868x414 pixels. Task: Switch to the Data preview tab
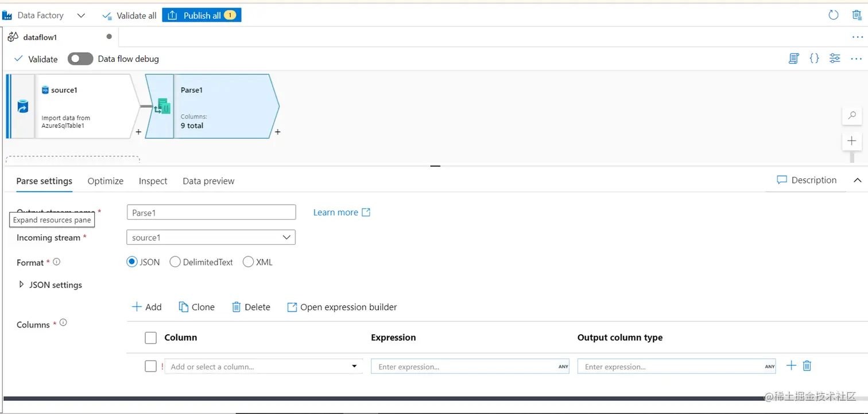click(x=208, y=181)
